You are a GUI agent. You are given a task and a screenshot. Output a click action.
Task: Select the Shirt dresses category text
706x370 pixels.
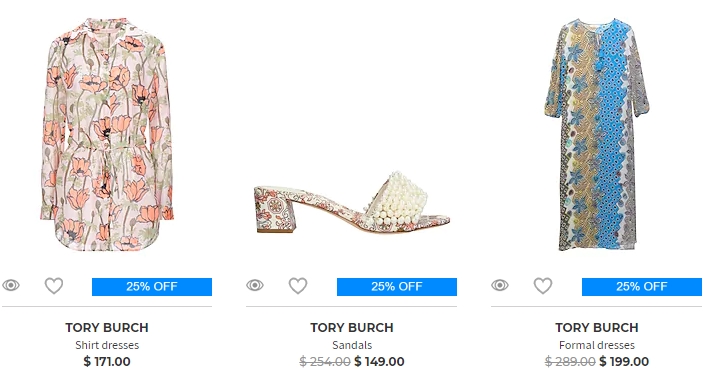tap(107, 345)
